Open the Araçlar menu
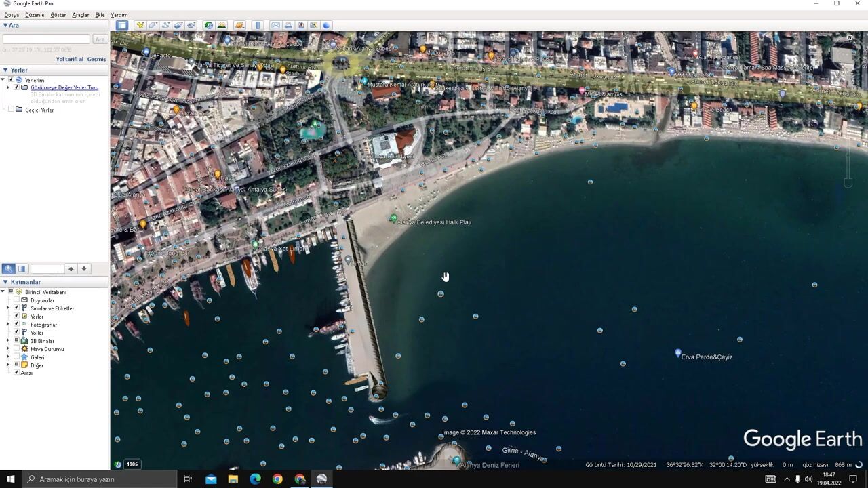Screen dimensions: 868x488 [x=80, y=15]
